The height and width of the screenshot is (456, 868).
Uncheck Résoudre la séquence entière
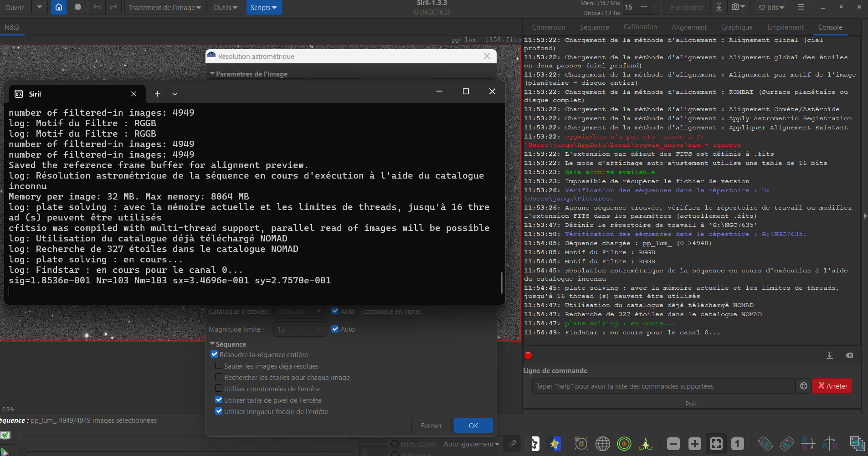pyautogui.click(x=214, y=354)
